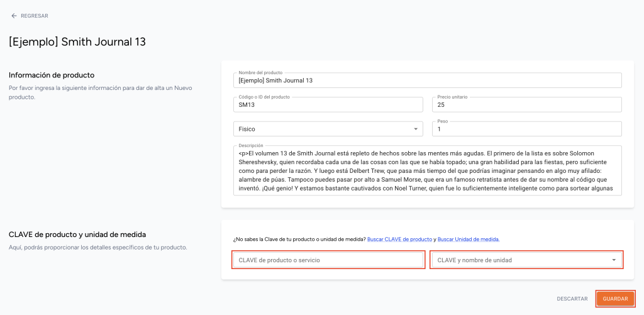The width and height of the screenshot is (644, 315).
Task: Click CLAVE de producto o servicio field
Action: (x=328, y=260)
